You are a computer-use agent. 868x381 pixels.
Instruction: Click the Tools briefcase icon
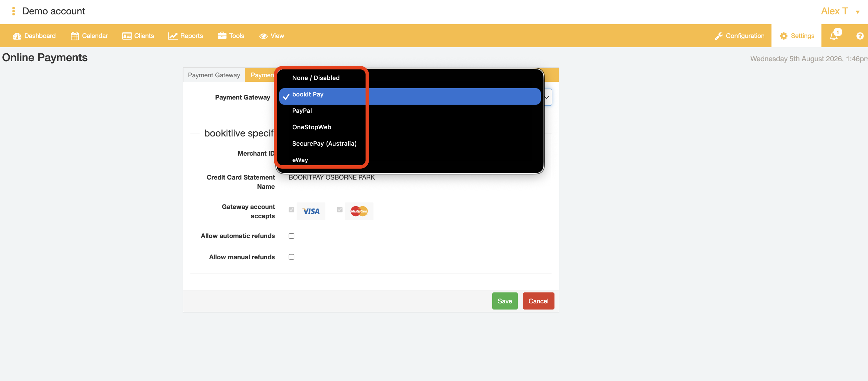(x=222, y=36)
